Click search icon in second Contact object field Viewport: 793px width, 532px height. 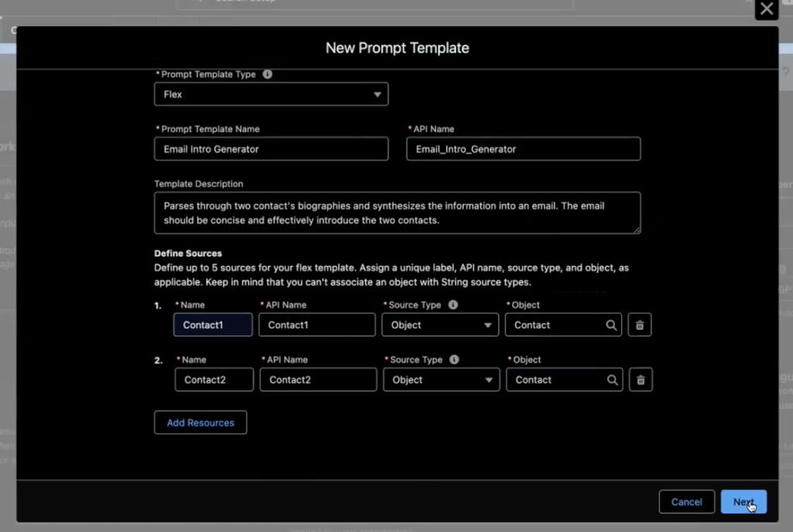[x=612, y=380]
